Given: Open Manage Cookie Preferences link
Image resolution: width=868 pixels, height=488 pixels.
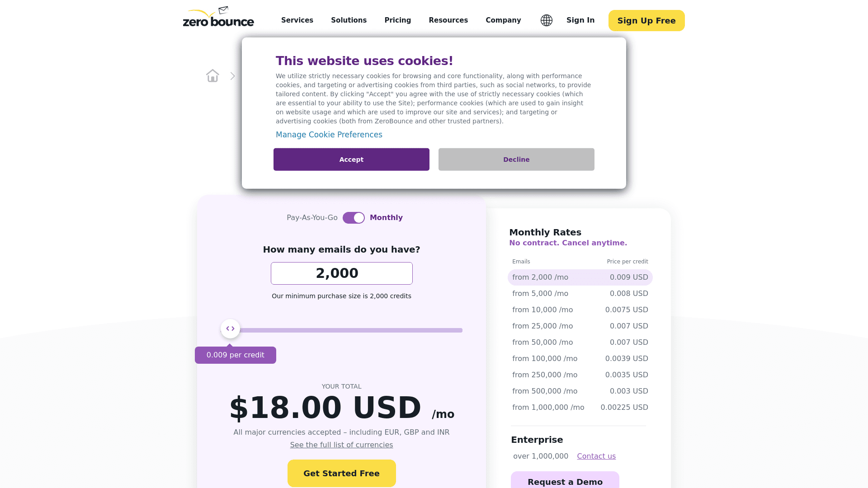Looking at the screenshot, I should click(x=329, y=134).
